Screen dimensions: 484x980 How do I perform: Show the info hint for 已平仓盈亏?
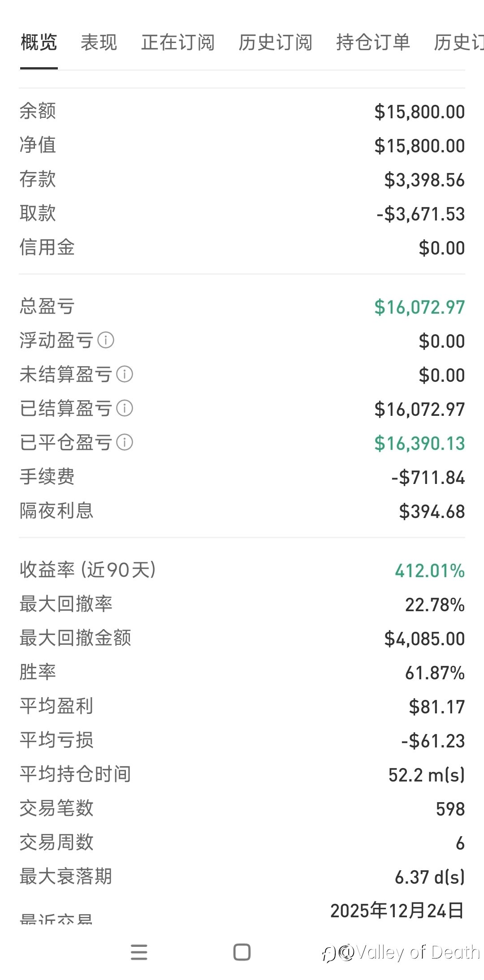pyautogui.click(x=125, y=442)
